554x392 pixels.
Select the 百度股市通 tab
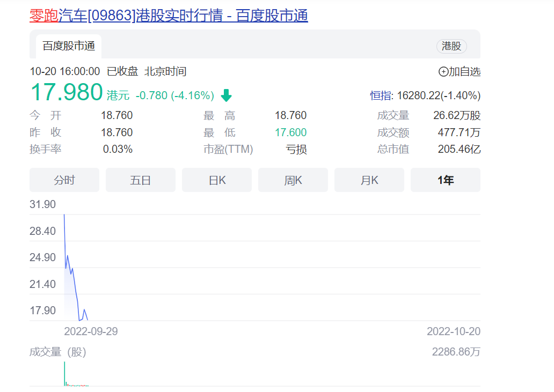point(69,46)
